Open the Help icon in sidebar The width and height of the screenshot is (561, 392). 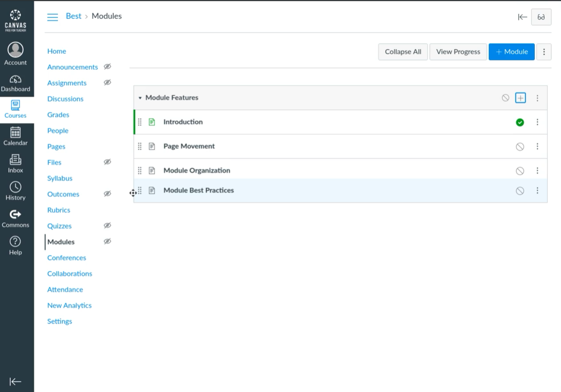[15, 241]
